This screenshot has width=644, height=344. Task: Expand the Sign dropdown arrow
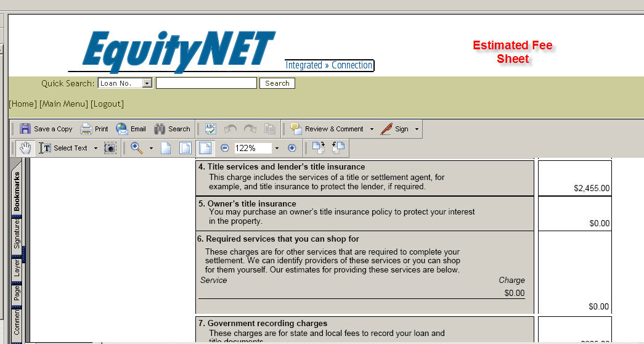pos(417,129)
